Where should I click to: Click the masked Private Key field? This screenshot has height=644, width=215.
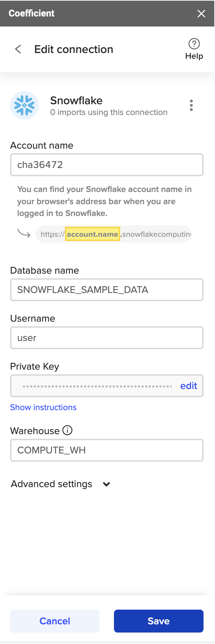tap(97, 386)
